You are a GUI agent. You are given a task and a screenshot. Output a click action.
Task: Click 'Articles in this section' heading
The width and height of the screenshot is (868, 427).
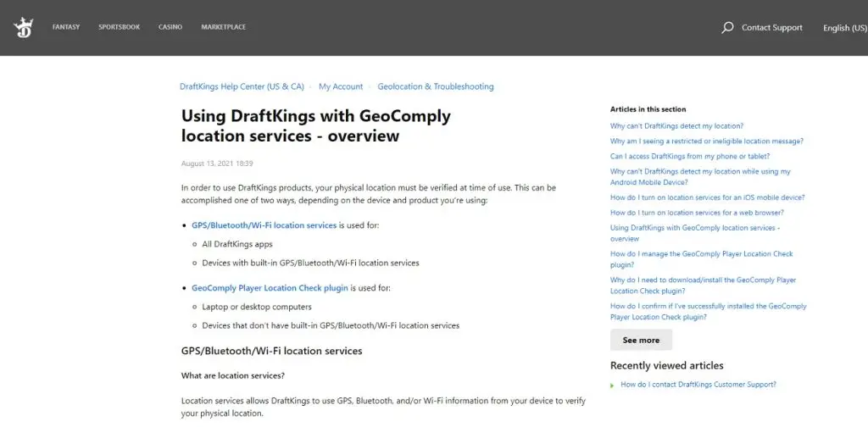648,109
